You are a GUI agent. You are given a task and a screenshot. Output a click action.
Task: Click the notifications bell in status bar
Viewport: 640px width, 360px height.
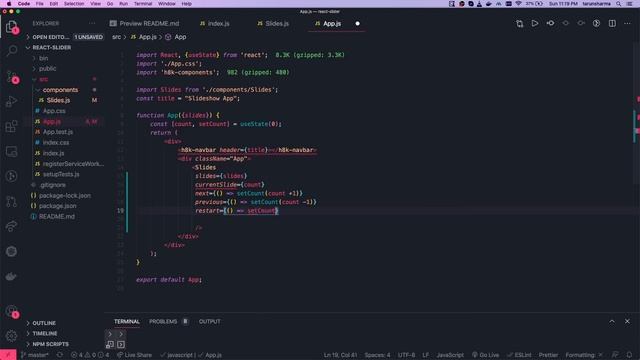point(629,355)
